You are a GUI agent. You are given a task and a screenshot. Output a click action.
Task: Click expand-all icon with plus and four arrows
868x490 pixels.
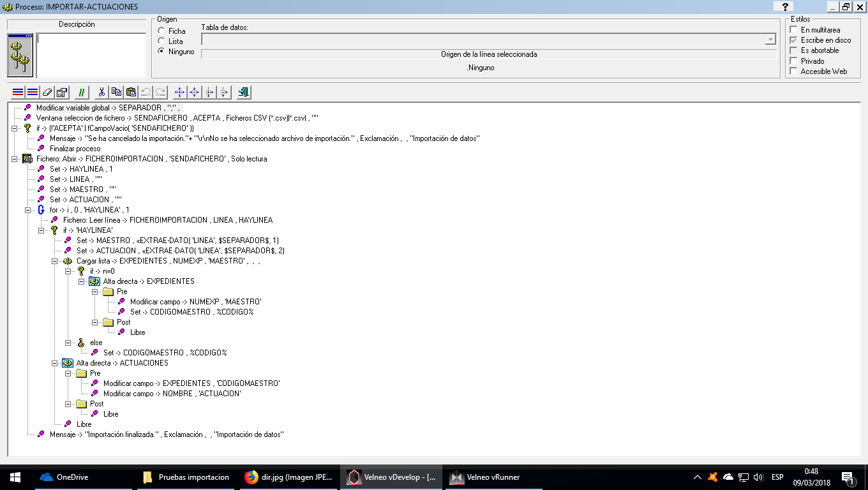(179, 93)
